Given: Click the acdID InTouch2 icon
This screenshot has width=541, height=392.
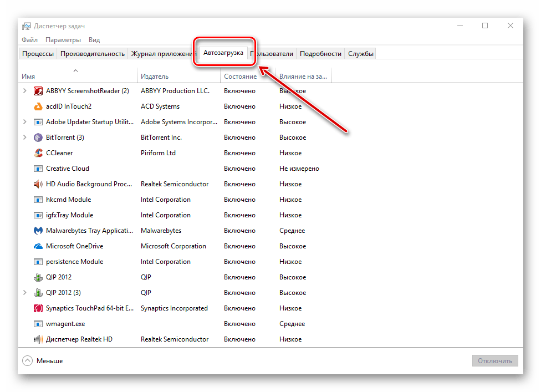Looking at the screenshot, I should pyautogui.click(x=38, y=106).
